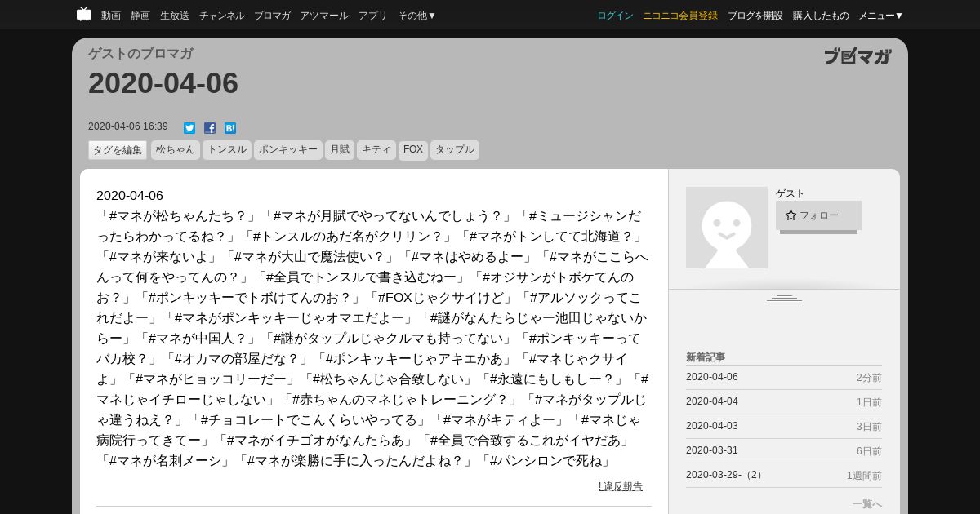Go to アツマール section
980x514 pixels.
pyautogui.click(x=324, y=16)
